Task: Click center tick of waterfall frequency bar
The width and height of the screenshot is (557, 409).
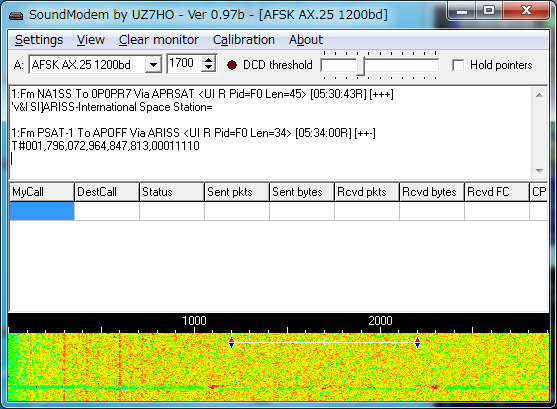Action: click(x=325, y=343)
